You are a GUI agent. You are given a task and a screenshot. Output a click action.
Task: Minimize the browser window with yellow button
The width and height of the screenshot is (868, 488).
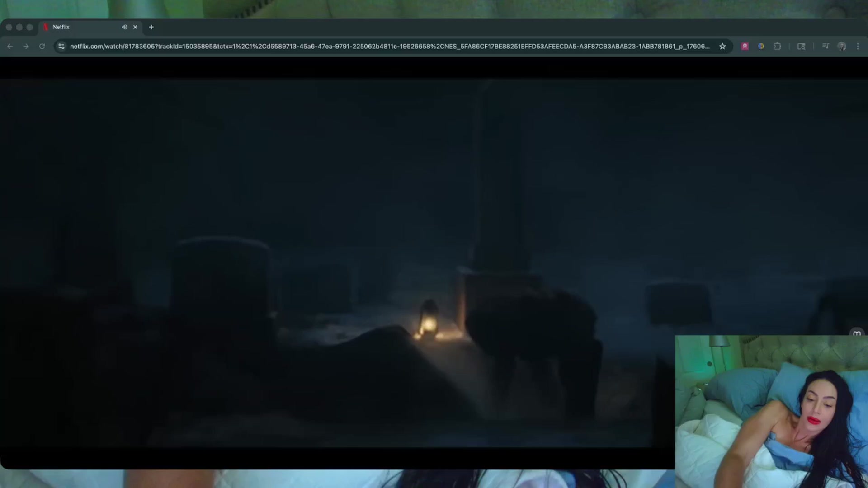click(x=19, y=27)
